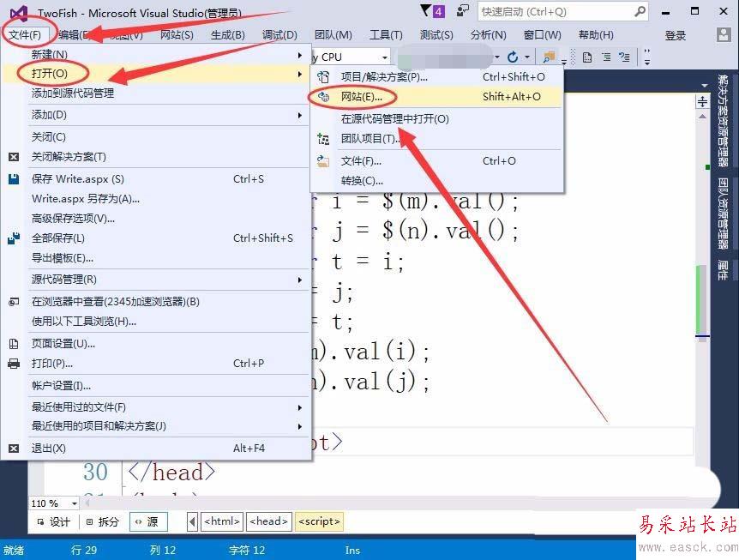Click the save Write.aspx disk icon

14,179
